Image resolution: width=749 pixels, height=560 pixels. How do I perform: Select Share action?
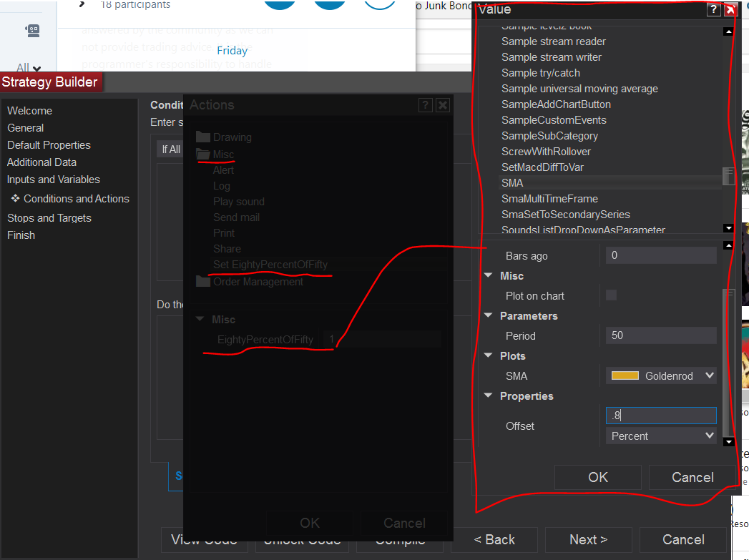(x=227, y=249)
